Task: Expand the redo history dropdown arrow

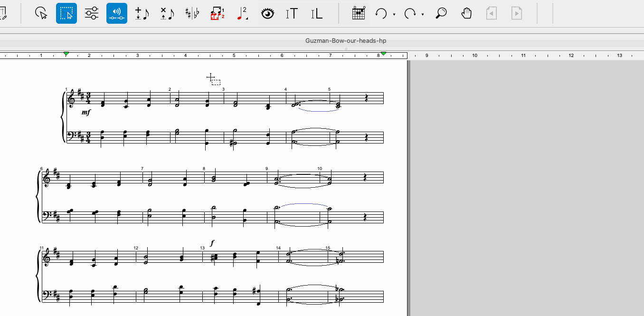Action: pos(423,14)
